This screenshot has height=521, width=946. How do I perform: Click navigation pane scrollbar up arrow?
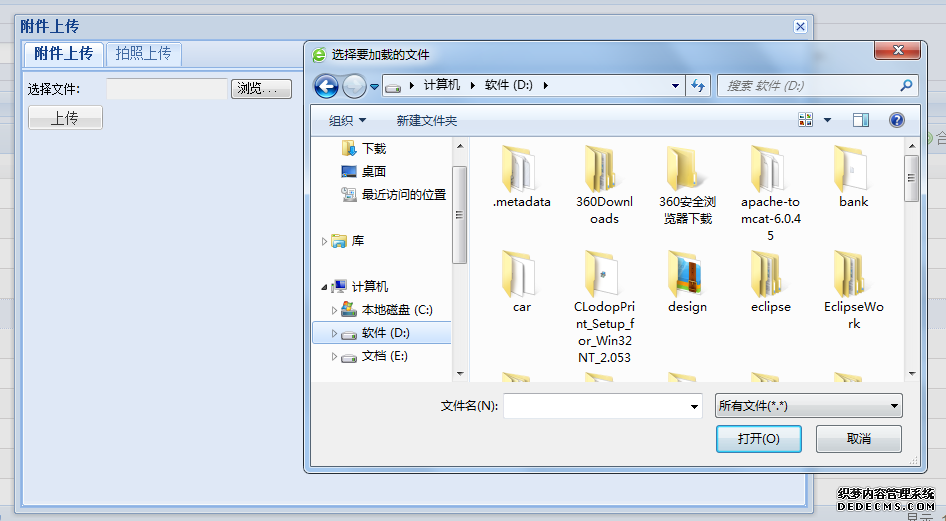tap(460, 146)
